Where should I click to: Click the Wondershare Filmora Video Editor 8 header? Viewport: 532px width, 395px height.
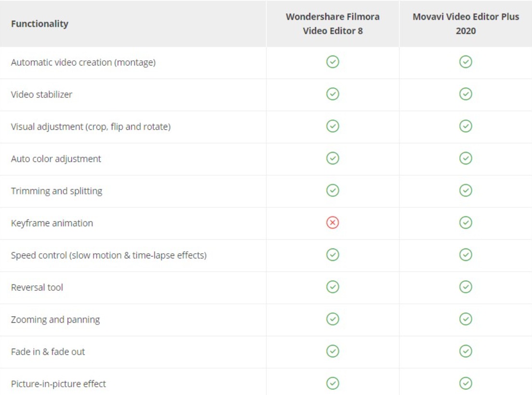pyautogui.click(x=332, y=24)
